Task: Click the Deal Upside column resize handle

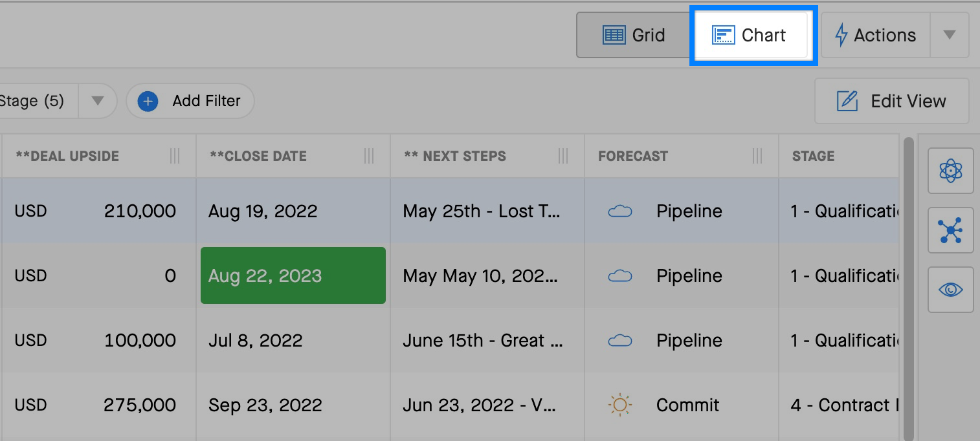Action: tap(175, 156)
